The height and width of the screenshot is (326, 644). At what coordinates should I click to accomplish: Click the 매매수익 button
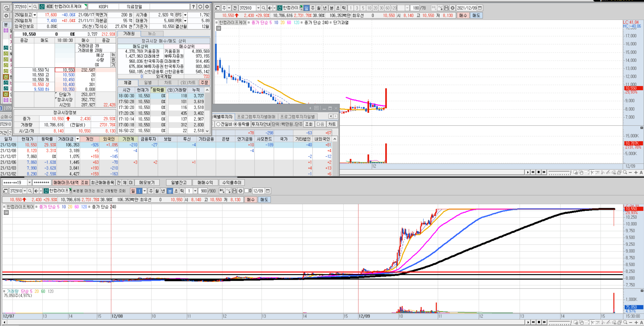click(205, 183)
